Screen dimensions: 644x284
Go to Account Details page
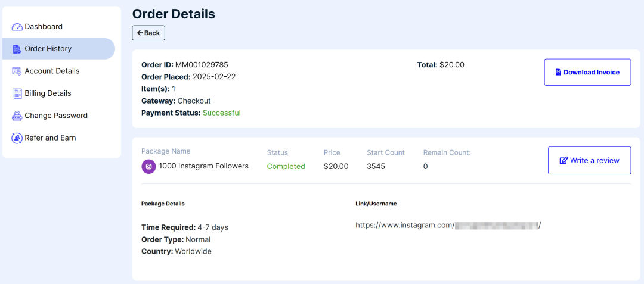click(52, 71)
